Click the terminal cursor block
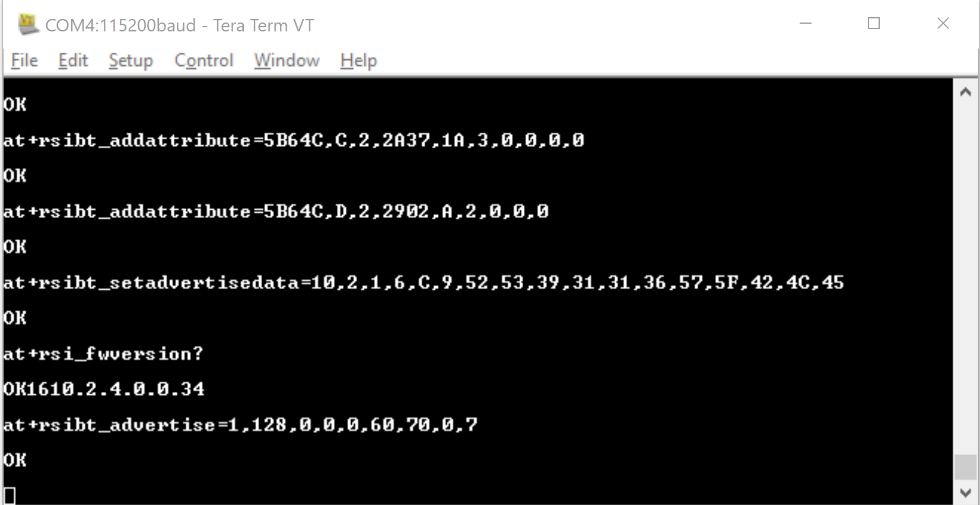980x505 pixels. coord(9,495)
